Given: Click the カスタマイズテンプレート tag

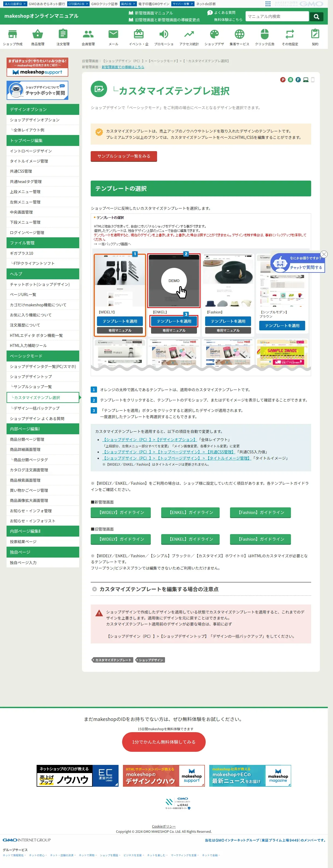Looking at the screenshot, I should coord(113,660).
